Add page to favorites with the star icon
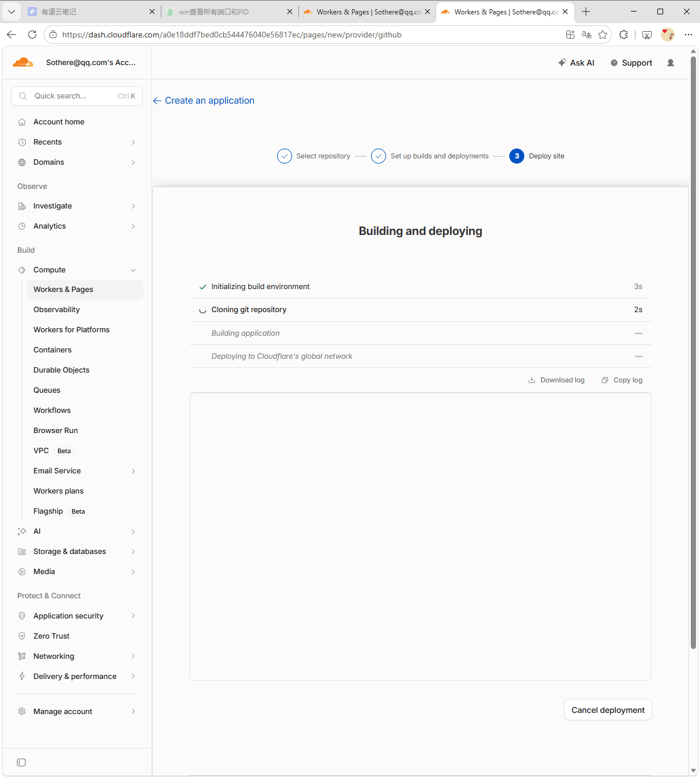 [x=603, y=35]
